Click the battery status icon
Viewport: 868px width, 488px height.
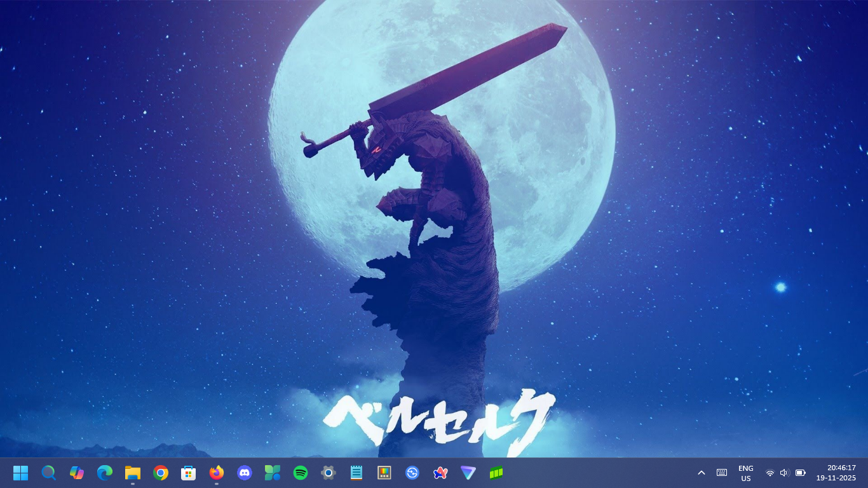pyautogui.click(x=801, y=473)
